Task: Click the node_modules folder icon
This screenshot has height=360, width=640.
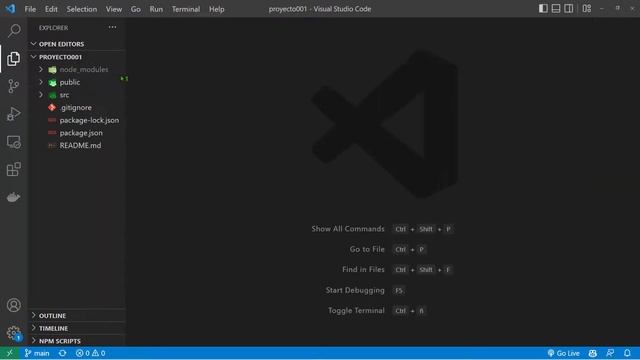Action: click(52, 70)
